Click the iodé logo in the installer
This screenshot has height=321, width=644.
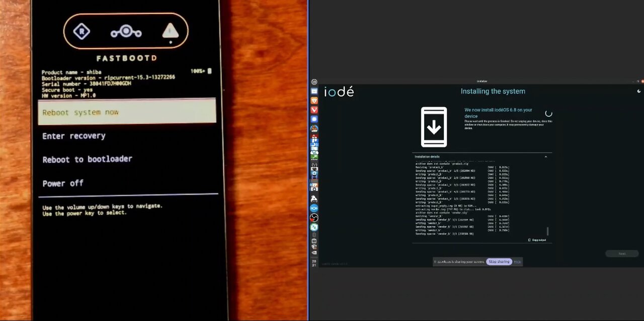coord(339,92)
